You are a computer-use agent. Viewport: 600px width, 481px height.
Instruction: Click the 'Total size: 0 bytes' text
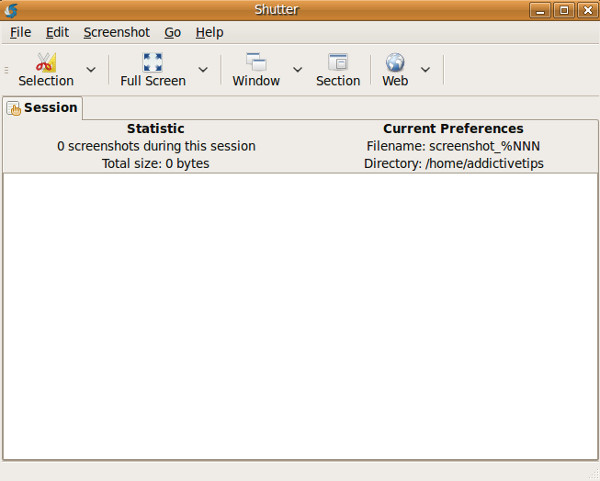pos(155,164)
